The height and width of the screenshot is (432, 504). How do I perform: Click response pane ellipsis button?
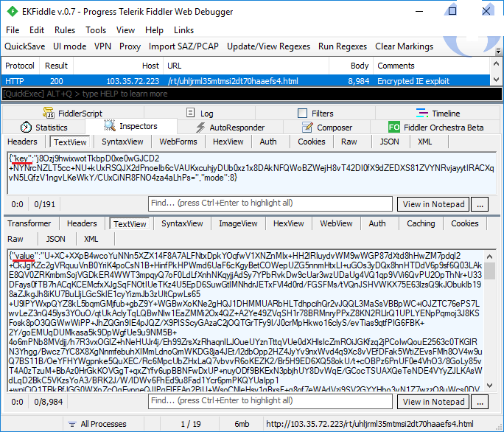pos(480,402)
